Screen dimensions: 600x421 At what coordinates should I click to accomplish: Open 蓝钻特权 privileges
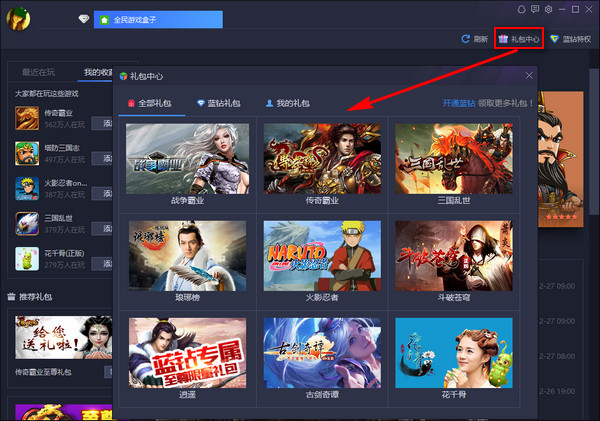[x=571, y=39]
